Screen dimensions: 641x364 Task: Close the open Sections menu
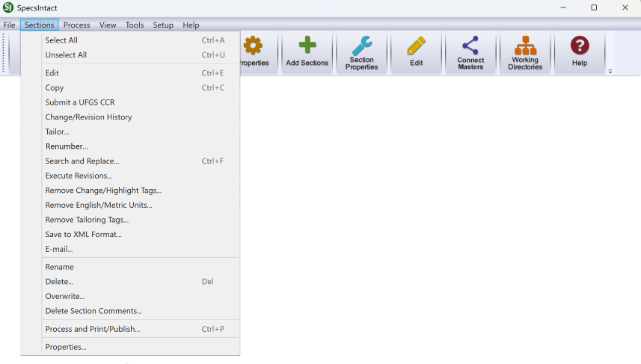pyautogui.click(x=39, y=25)
